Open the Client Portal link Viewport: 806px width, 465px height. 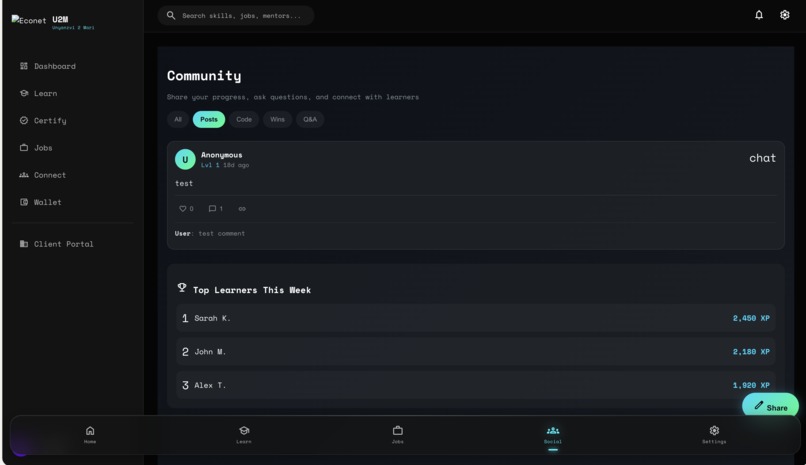(x=57, y=244)
